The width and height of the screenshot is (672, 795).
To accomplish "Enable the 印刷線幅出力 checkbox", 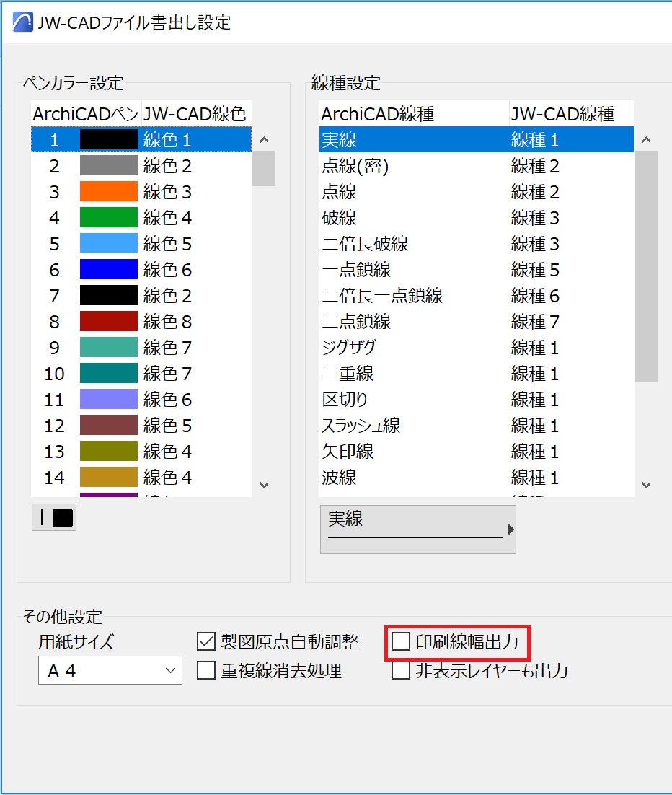I will [x=400, y=642].
